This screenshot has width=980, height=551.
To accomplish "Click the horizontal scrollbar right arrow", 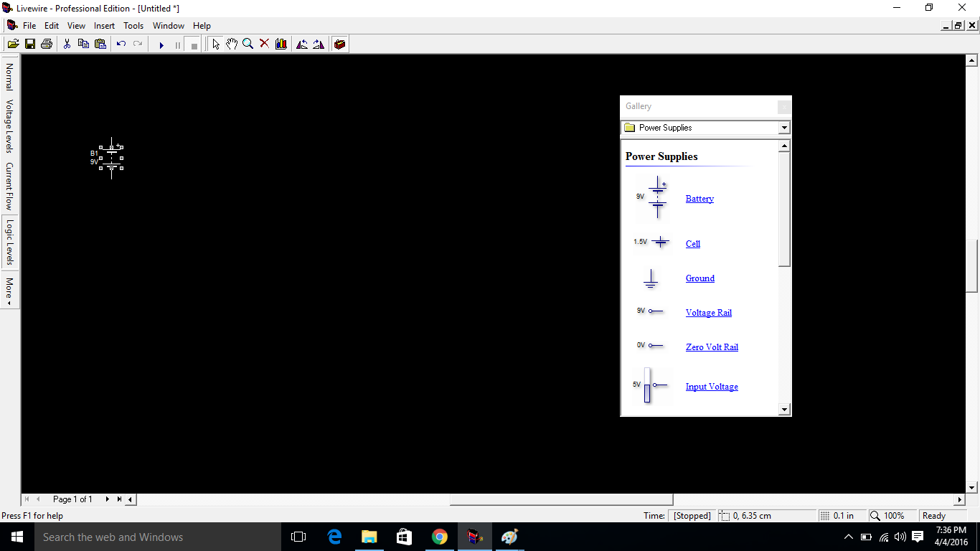I will 960,499.
